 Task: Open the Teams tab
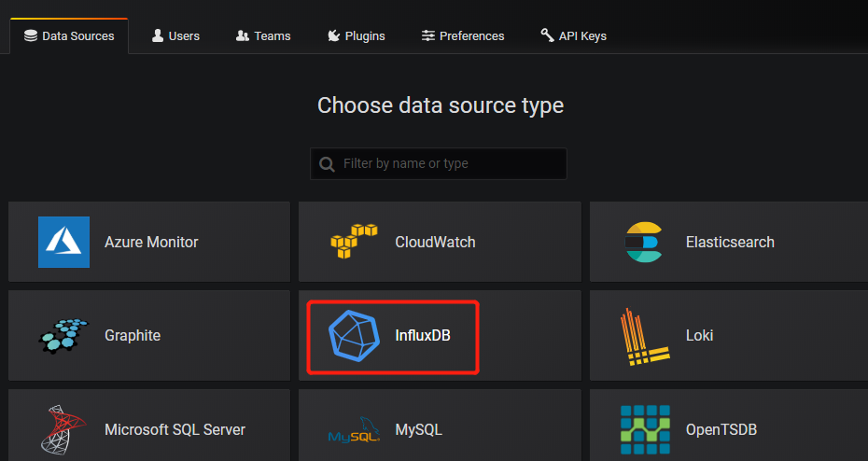(263, 36)
